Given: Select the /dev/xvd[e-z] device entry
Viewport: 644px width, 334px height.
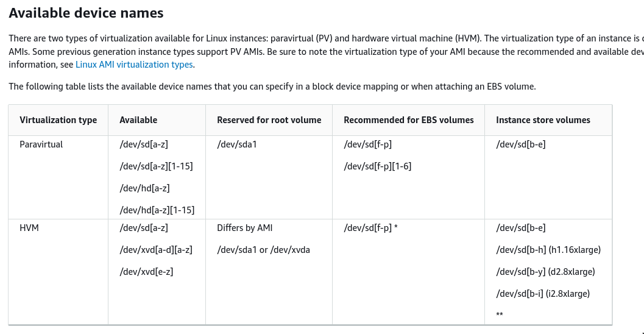Looking at the screenshot, I should pos(146,272).
